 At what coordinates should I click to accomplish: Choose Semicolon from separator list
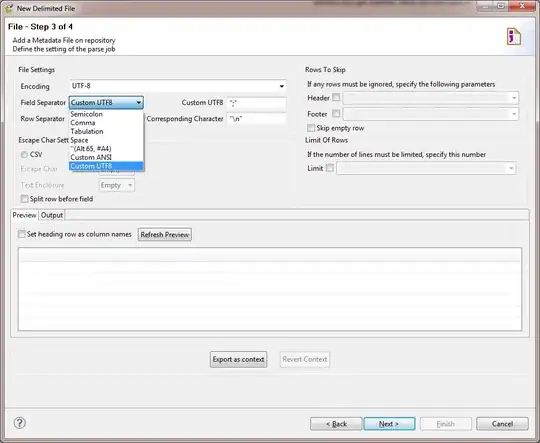pos(106,114)
